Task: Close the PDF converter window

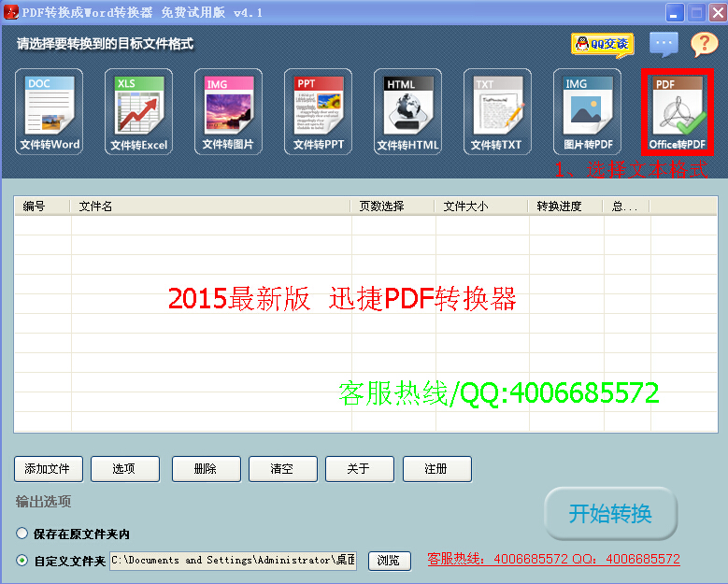Action: coord(718,12)
